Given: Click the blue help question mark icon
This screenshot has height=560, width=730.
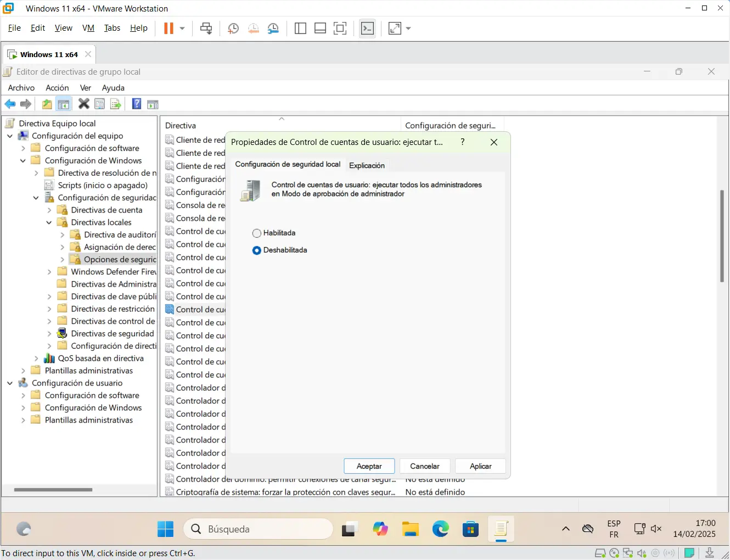Looking at the screenshot, I should [x=137, y=104].
